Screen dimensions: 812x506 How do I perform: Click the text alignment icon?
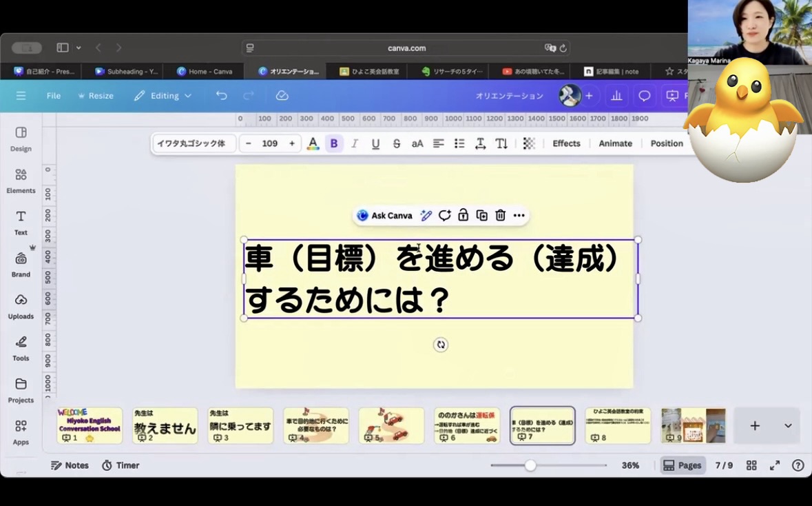coord(438,143)
